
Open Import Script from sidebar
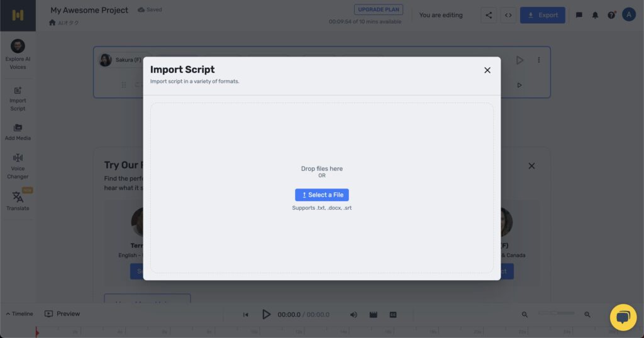tap(18, 99)
